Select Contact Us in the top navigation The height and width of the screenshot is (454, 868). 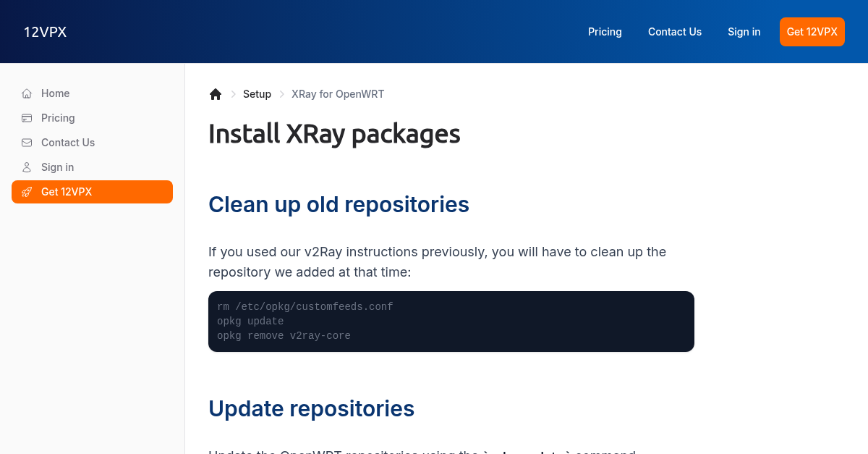point(675,31)
